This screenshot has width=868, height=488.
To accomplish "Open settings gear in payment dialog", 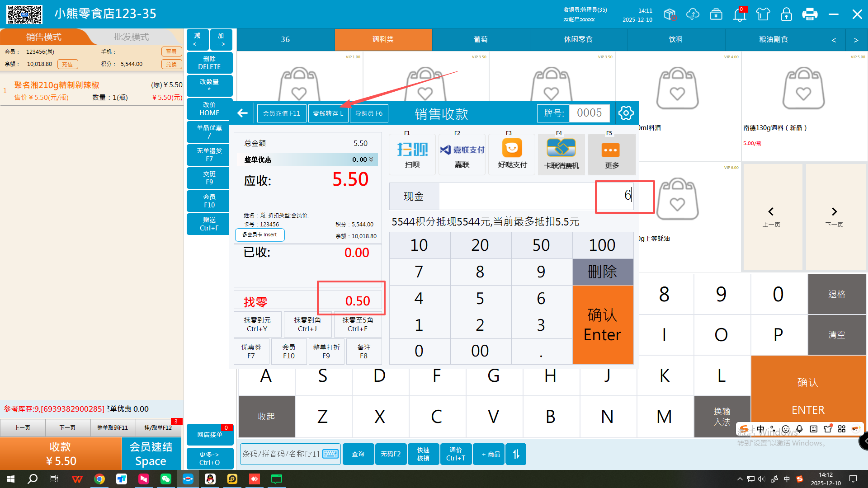I will tap(626, 113).
